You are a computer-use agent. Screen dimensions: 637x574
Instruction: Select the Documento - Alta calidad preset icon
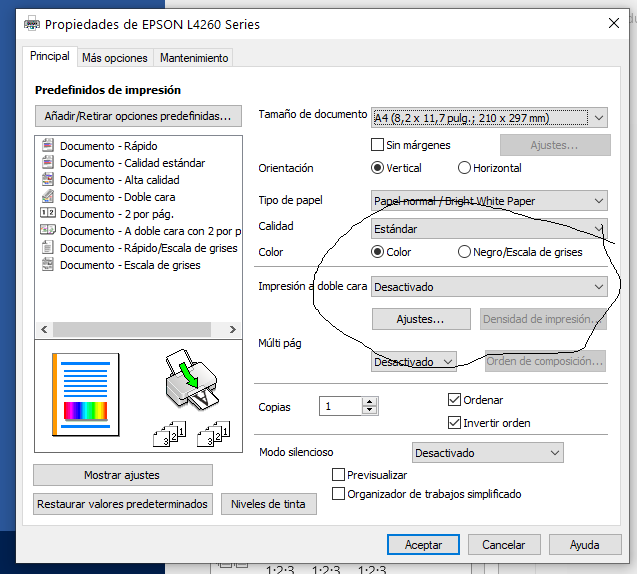point(47,180)
